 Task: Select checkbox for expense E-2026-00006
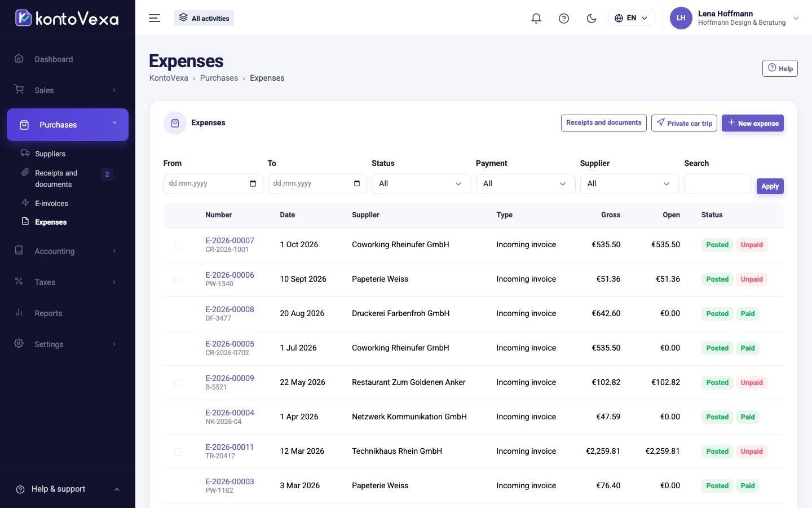click(x=178, y=280)
